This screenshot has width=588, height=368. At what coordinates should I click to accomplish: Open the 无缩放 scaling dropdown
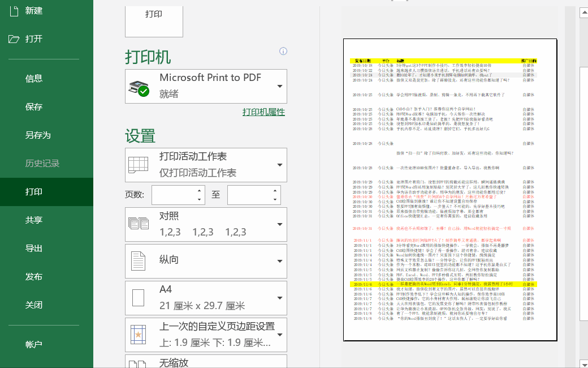(206, 361)
